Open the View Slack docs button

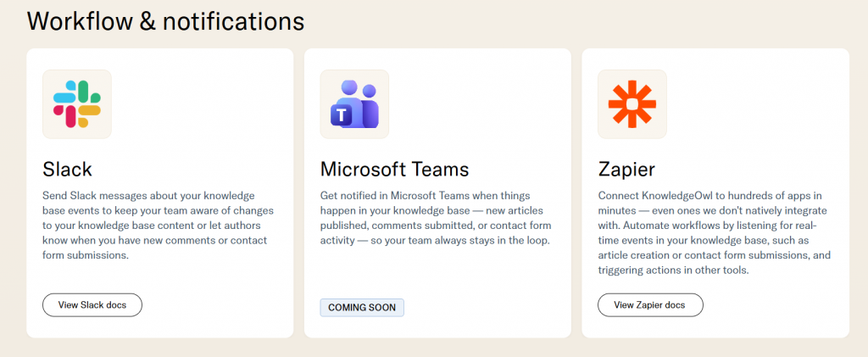coord(92,305)
